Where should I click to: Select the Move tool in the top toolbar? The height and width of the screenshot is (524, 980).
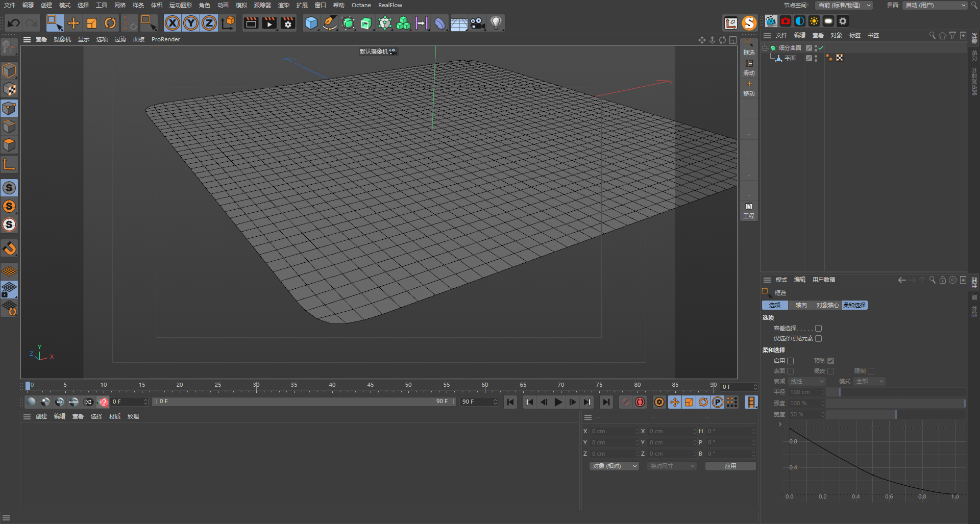tap(73, 23)
